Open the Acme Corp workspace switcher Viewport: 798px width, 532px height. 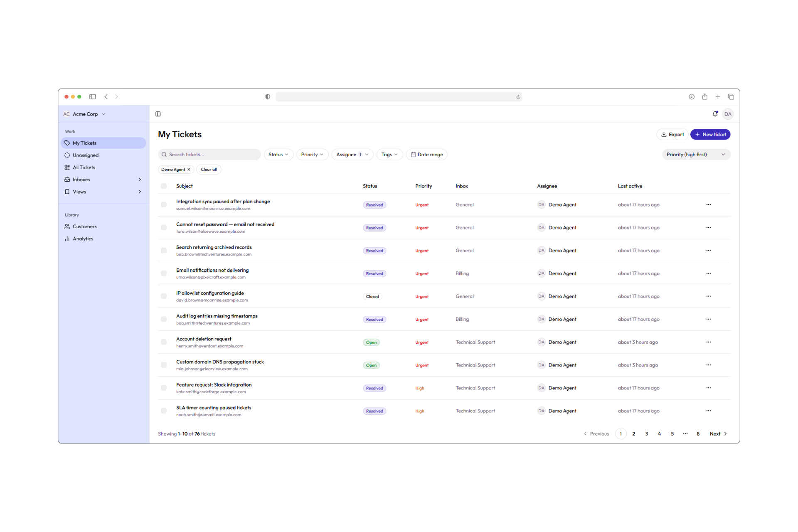click(85, 114)
